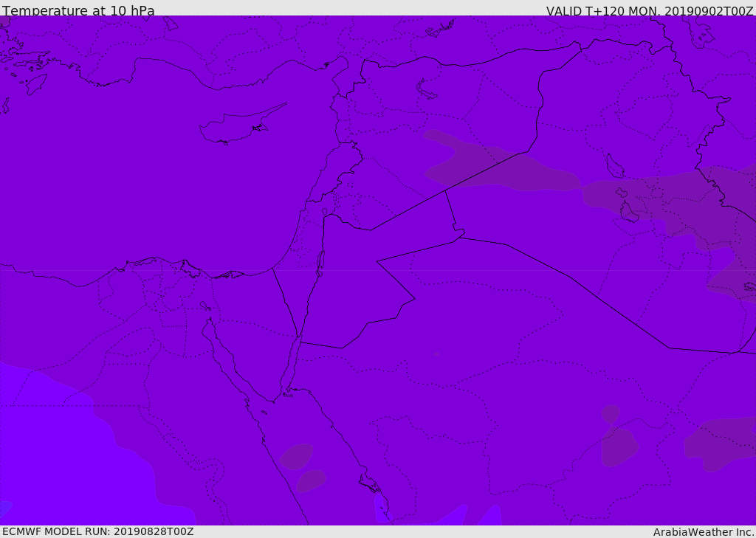Viewport: 756px width, 538px height.
Task: Click the 'ECMWF MODEL RUN: 20190828T00Z' footer text
Action: tap(98, 531)
